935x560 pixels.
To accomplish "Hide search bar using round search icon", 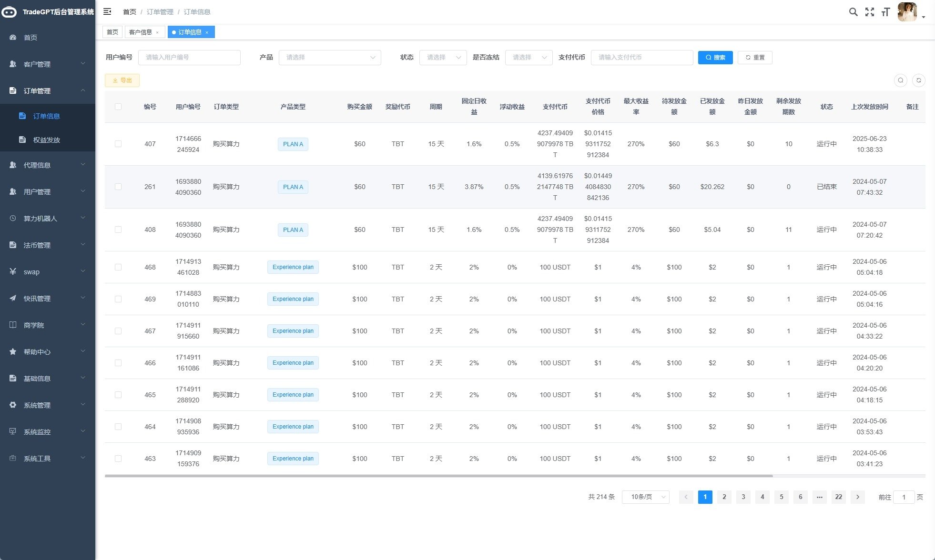I will [900, 80].
